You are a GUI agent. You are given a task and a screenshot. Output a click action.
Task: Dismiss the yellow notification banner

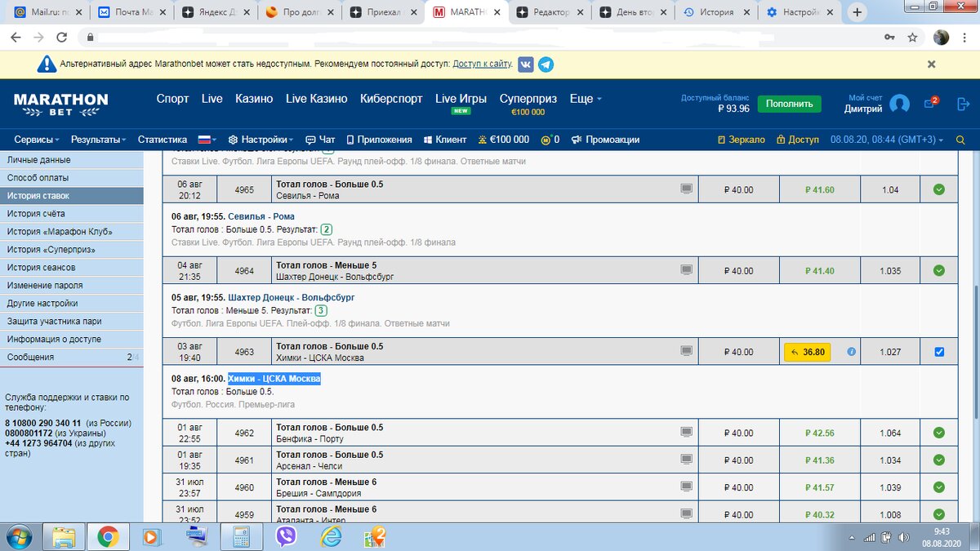point(931,64)
